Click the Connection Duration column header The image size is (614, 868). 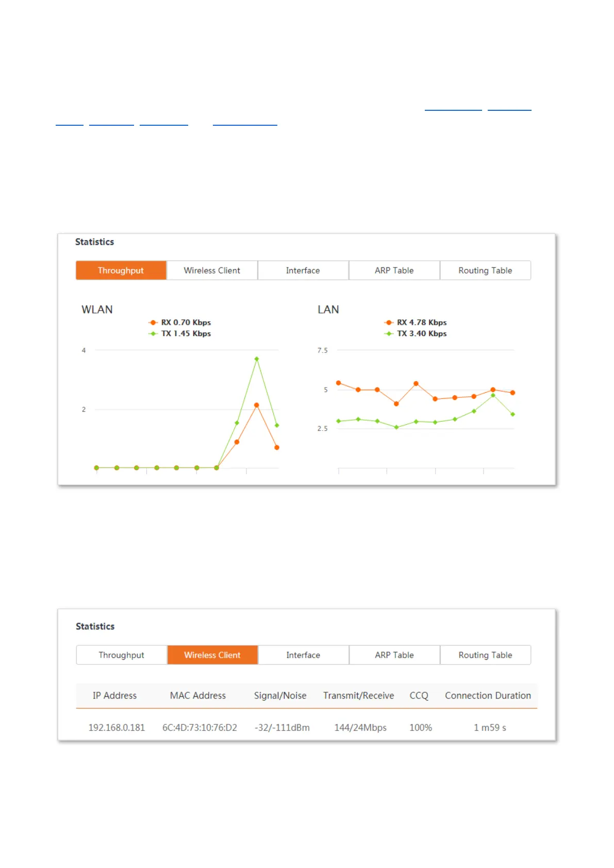click(488, 695)
